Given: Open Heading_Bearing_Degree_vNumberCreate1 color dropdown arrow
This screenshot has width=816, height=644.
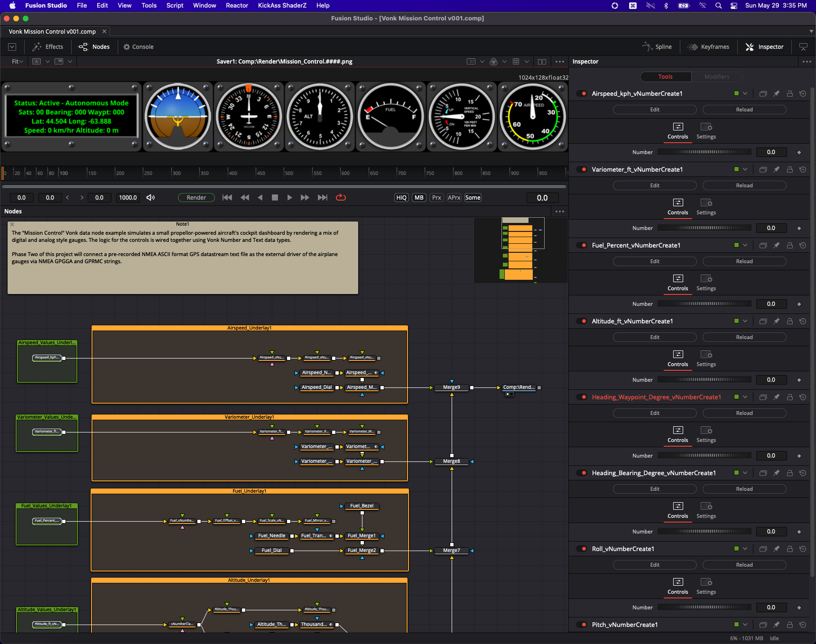Looking at the screenshot, I should [745, 473].
